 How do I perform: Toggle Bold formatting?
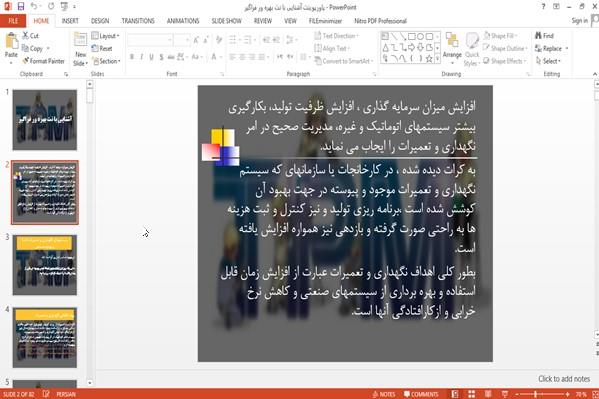(132, 57)
